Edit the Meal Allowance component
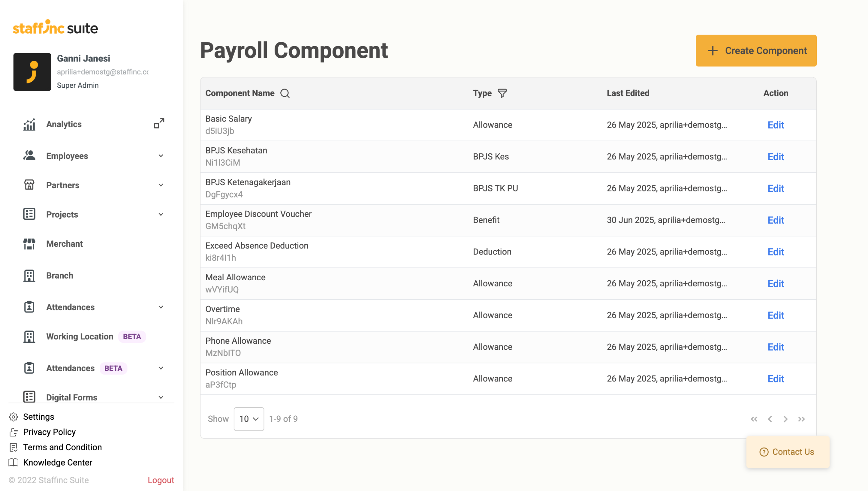Screen dimensions: 868x491 [x=775, y=284]
